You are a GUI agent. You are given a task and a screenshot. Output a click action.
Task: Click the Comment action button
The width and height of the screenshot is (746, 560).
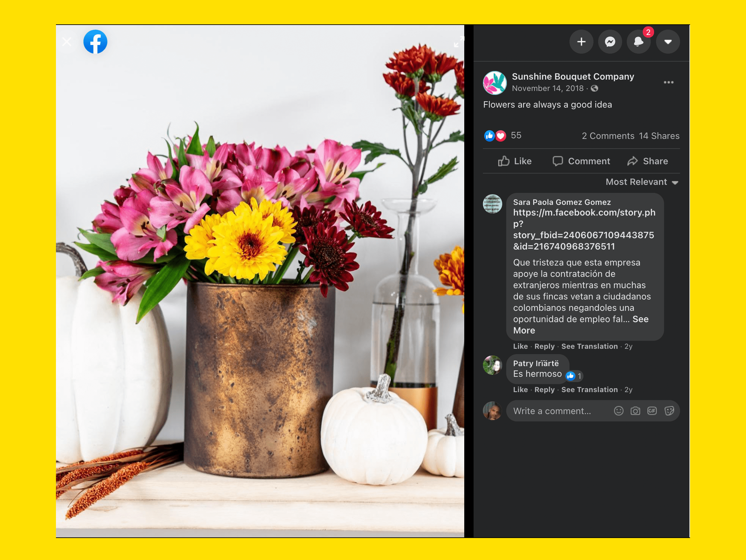pos(581,161)
